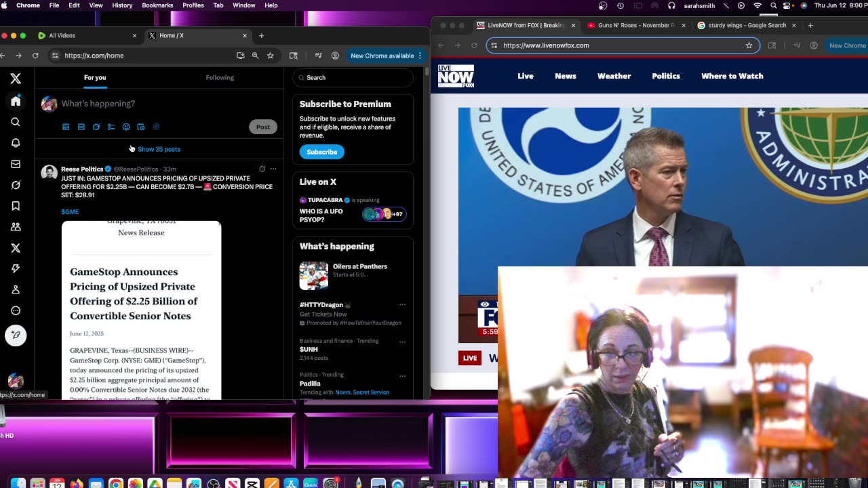Open site info icon for x.com

click(56, 56)
